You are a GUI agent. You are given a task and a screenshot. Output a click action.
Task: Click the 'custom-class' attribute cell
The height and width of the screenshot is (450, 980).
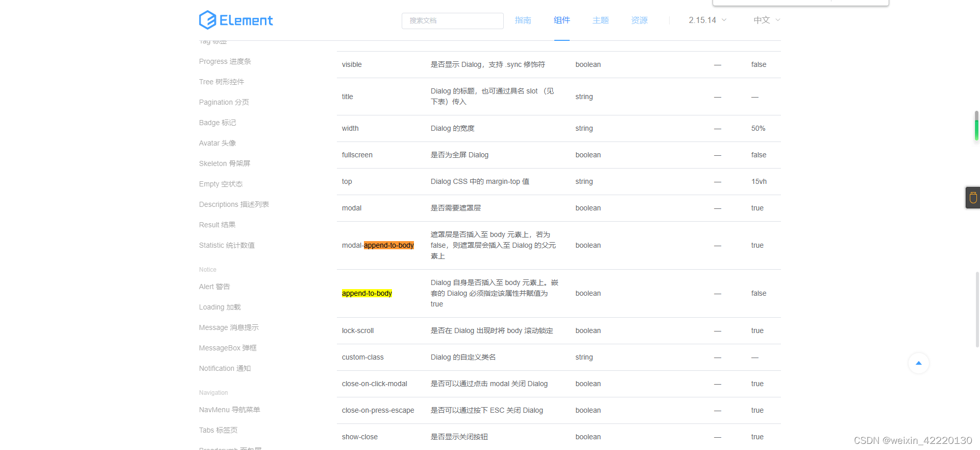[x=363, y=357]
